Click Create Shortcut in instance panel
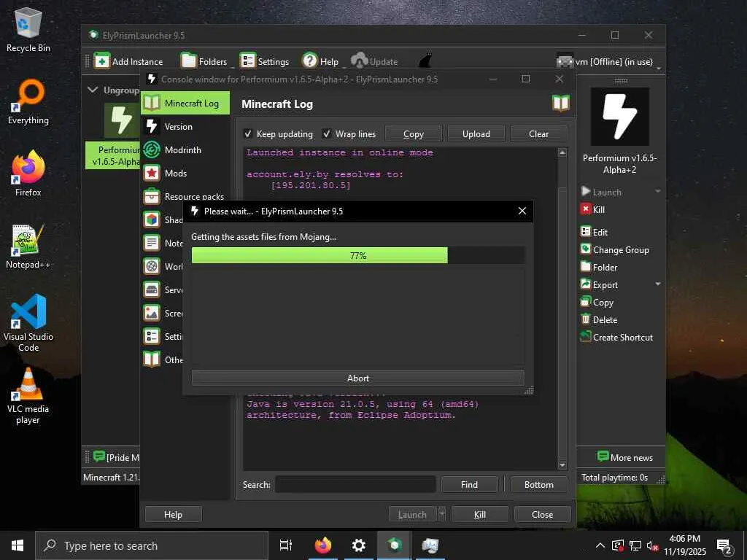This screenshot has height=560, width=747. [616, 337]
